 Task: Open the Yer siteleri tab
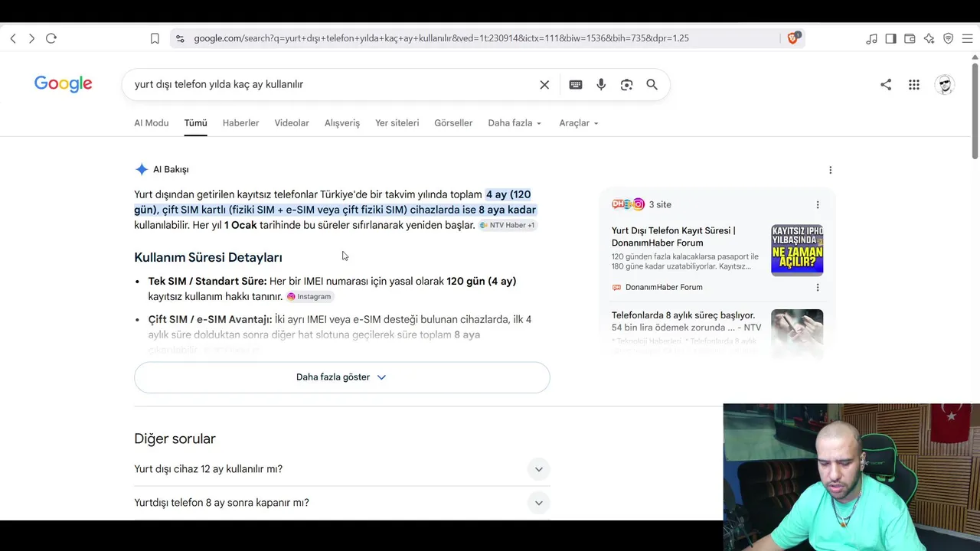(397, 123)
